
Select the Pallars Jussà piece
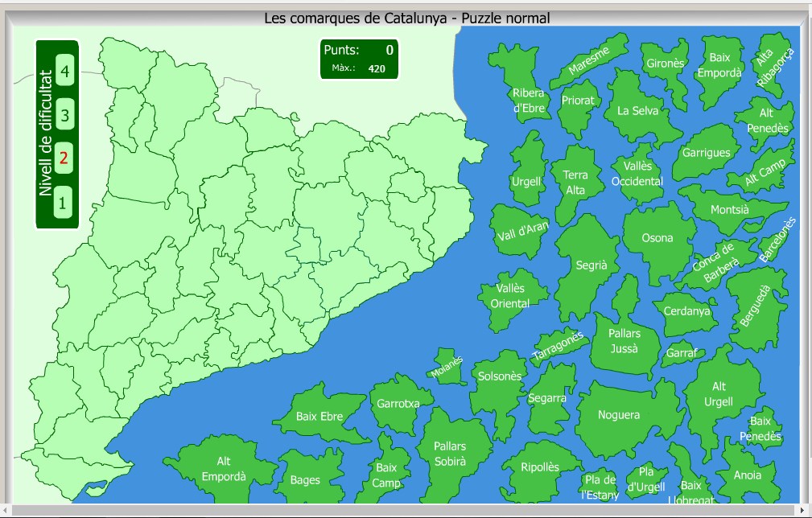(x=624, y=341)
